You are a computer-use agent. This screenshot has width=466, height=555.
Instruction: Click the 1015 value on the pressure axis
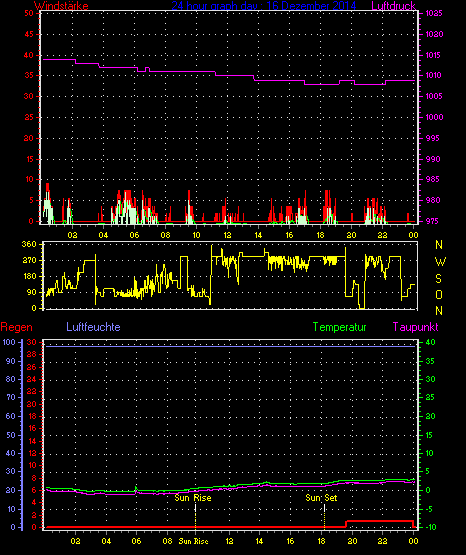[x=434, y=55]
